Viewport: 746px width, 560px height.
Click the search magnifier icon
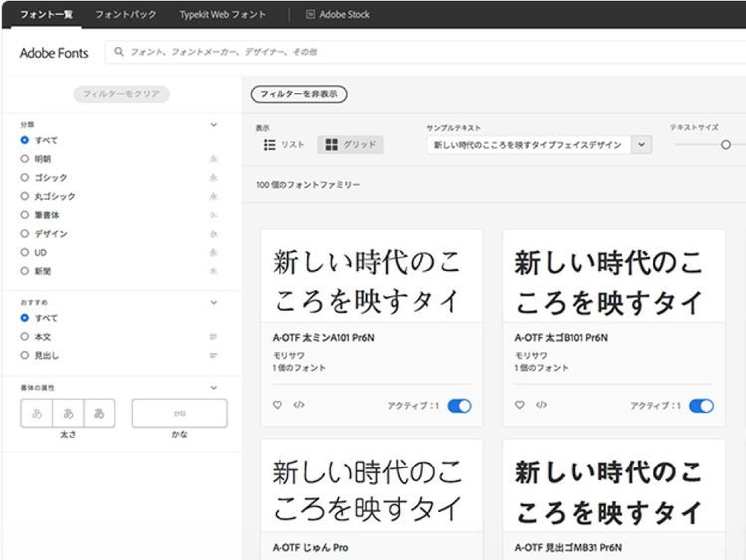(120, 52)
